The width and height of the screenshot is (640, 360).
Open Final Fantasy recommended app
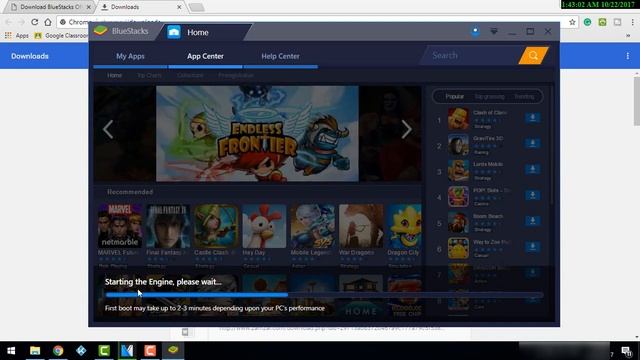click(168, 226)
